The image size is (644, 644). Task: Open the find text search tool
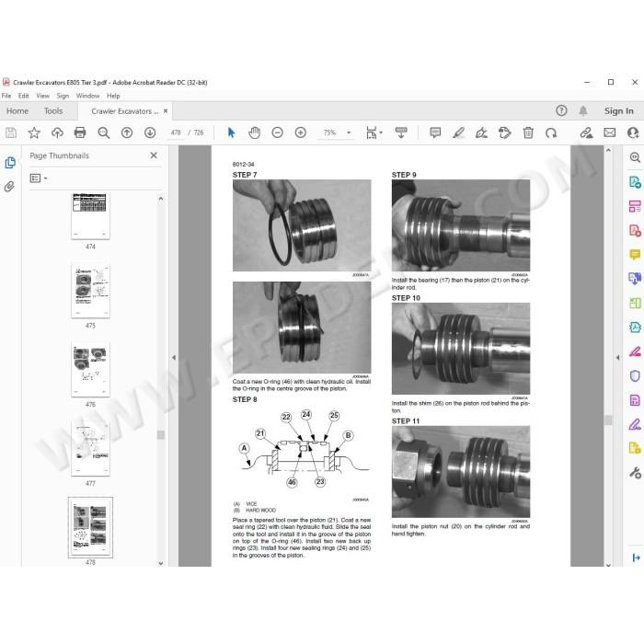tap(103, 132)
